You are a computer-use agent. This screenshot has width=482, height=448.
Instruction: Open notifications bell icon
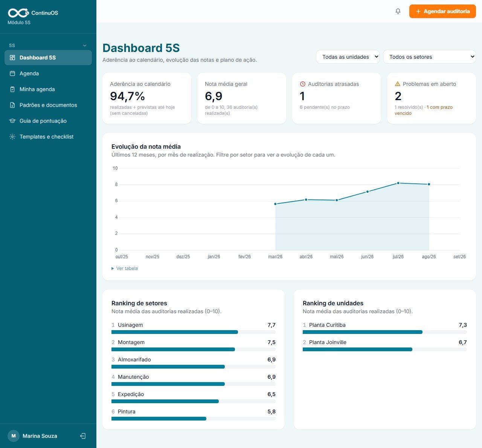point(398,11)
